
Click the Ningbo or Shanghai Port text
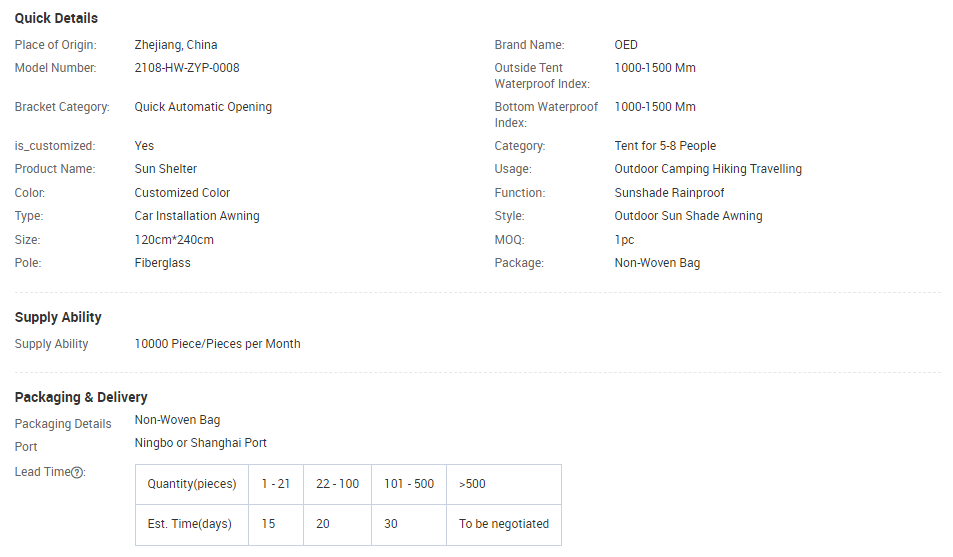click(201, 443)
